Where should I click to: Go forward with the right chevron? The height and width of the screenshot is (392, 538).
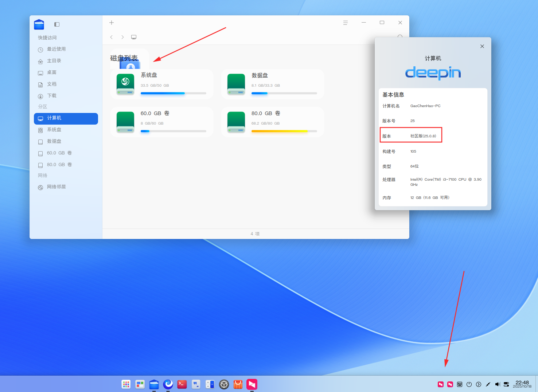coord(122,37)
